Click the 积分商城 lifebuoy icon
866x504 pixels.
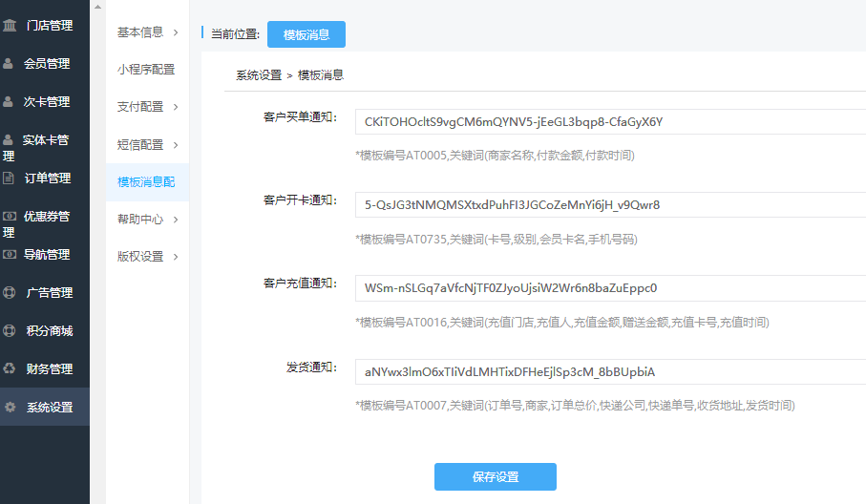[10, 330]
